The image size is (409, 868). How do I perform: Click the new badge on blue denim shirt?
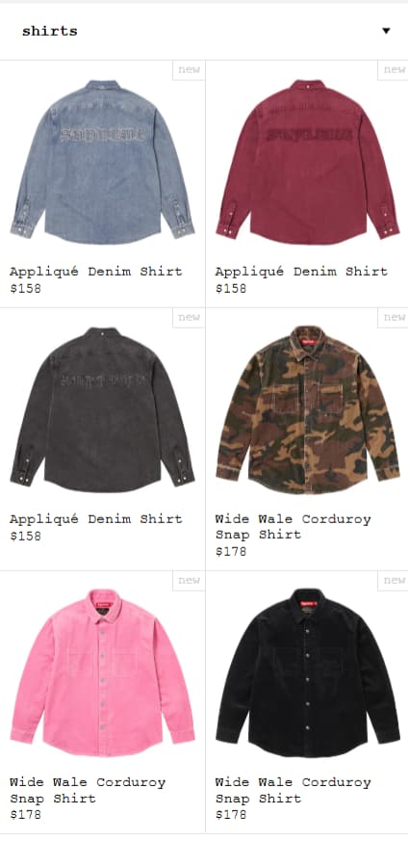189,69
